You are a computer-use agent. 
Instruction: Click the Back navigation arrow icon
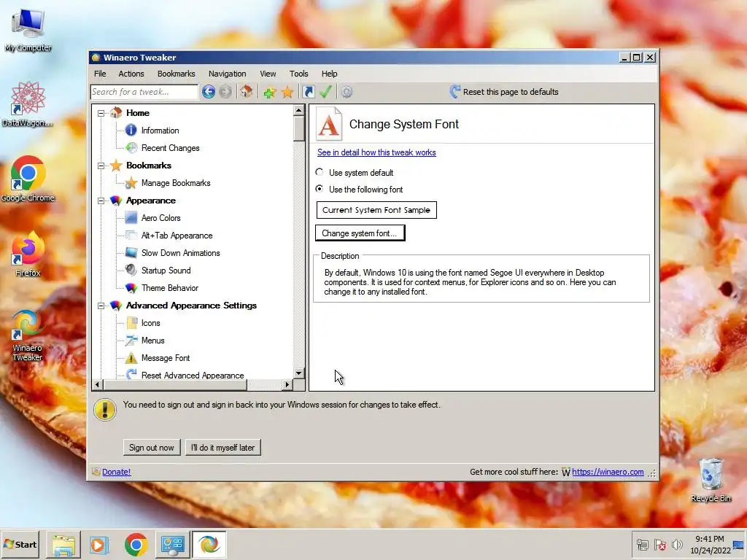coord(208,91)
